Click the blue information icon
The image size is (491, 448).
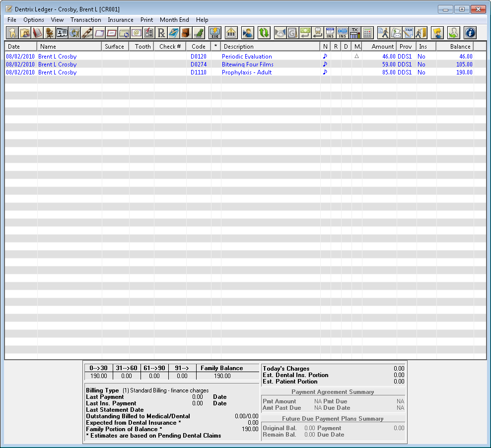470,33
